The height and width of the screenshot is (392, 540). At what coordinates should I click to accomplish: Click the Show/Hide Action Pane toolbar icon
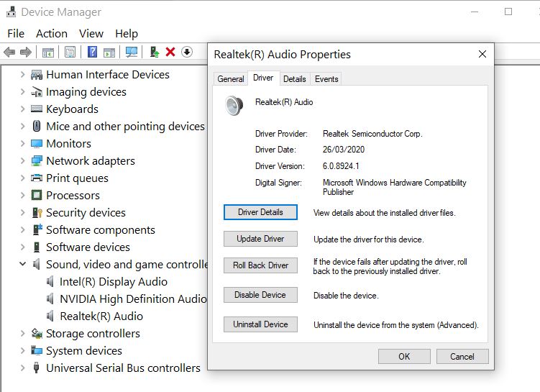tap(109, 53)
